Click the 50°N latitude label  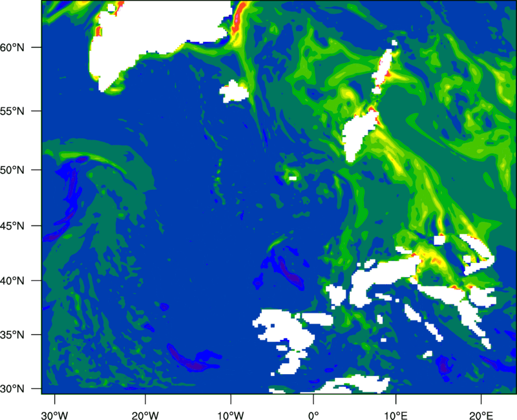[x=12, y=170]
